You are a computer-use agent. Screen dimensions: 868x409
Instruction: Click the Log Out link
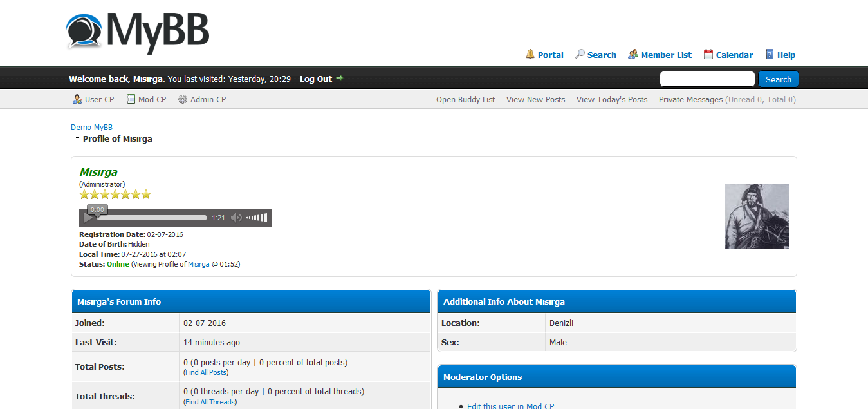(316, 79)
